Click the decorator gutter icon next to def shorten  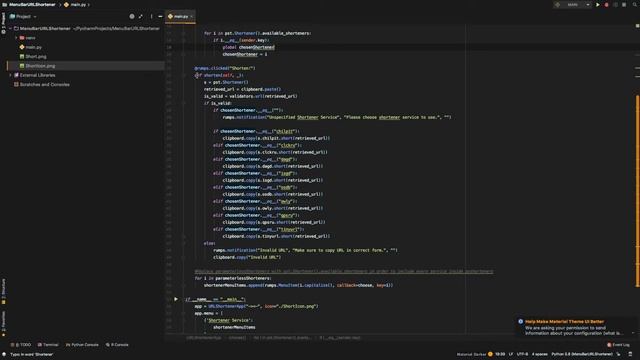tap(197, 75)
